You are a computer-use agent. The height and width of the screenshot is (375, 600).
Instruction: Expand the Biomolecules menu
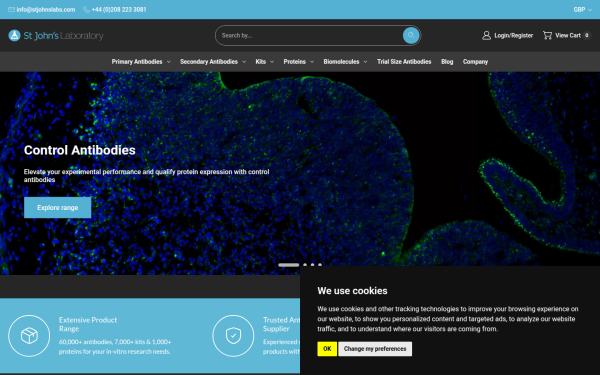click(345, 62)
